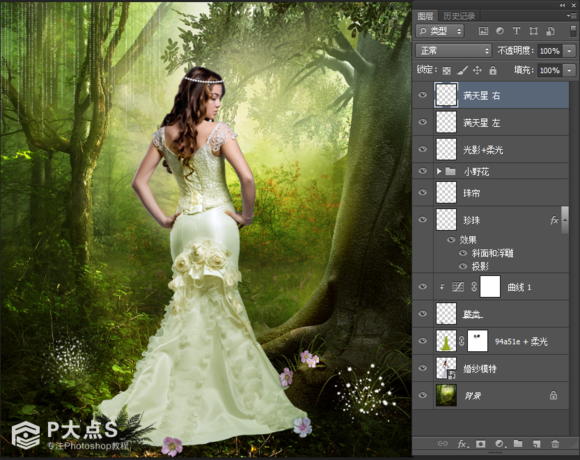Hide the 珠帘 layer
The image size is (580, 460).
[422, 192]
